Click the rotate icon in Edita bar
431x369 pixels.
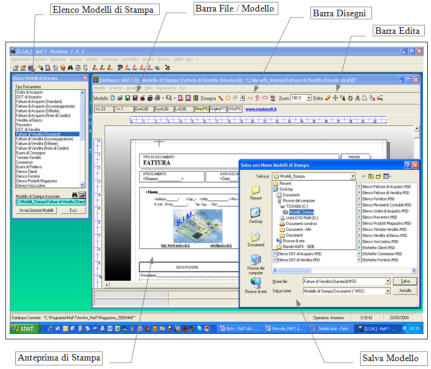[x=350, y=98]
